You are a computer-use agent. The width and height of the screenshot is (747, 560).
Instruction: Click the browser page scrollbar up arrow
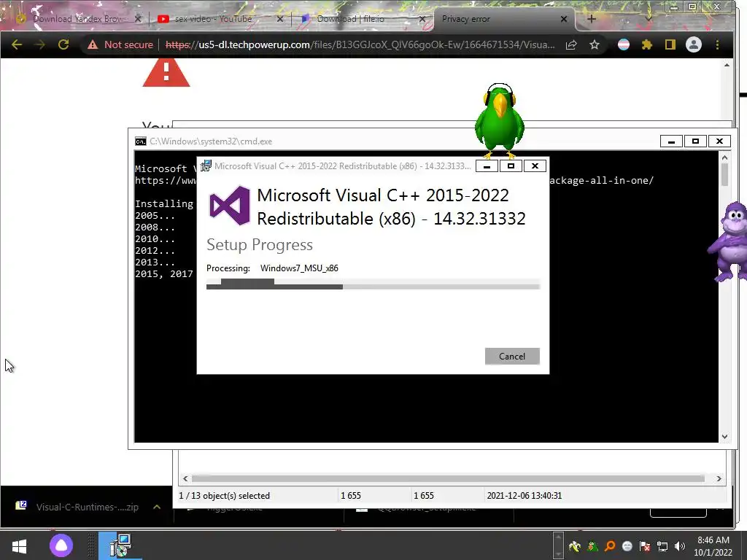pos(727,65)
